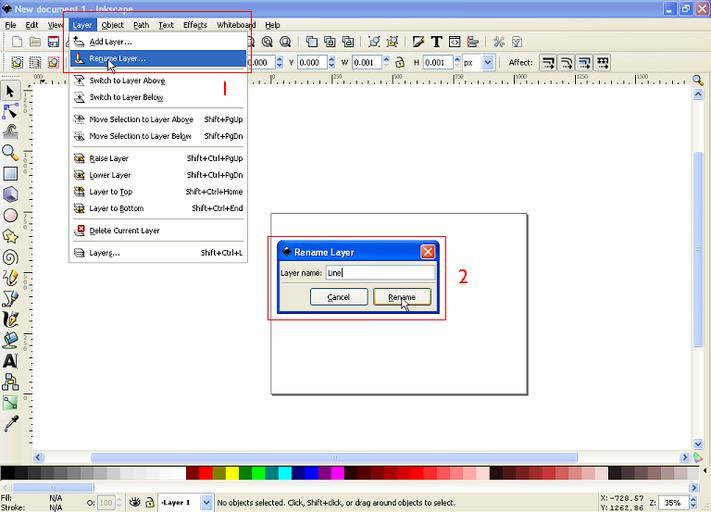Pick the cyan palette swatch
The width and height of the screenshot is (711, 512).
click(x=285, y=473)
